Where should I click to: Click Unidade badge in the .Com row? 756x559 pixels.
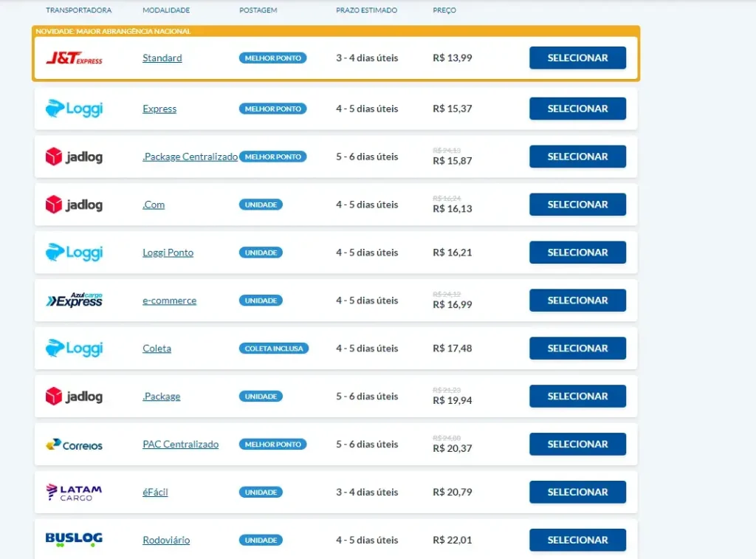(261, 205)
